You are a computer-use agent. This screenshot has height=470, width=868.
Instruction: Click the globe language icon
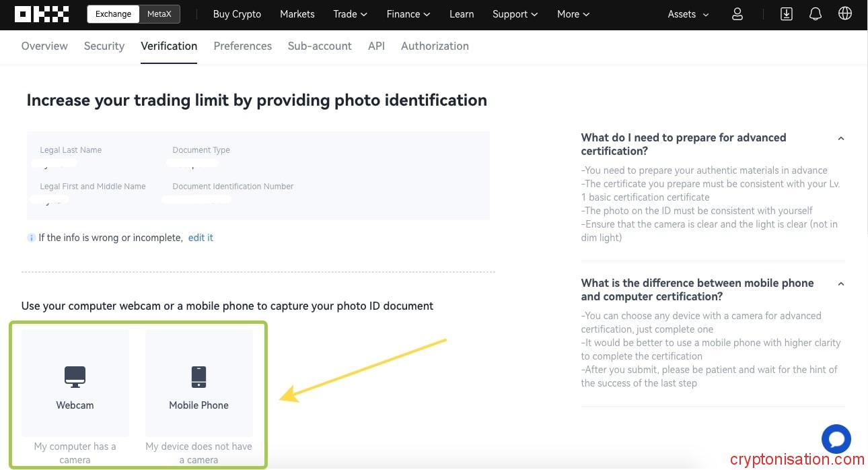(x=845, y=14)
